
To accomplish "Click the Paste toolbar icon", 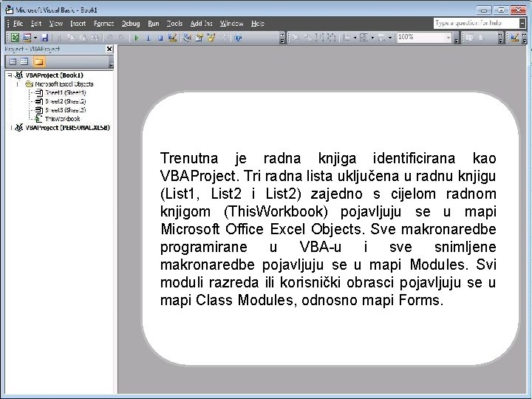I will [x=83, y=38].
